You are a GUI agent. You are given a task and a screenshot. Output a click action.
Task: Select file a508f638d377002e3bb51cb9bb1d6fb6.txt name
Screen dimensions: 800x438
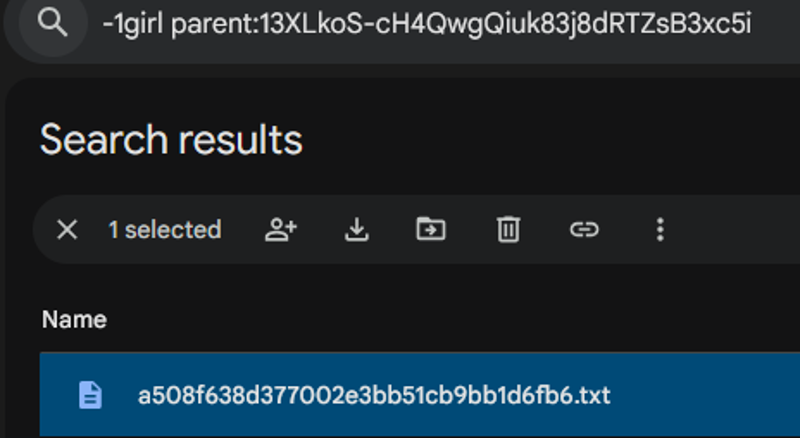[374, 396]
